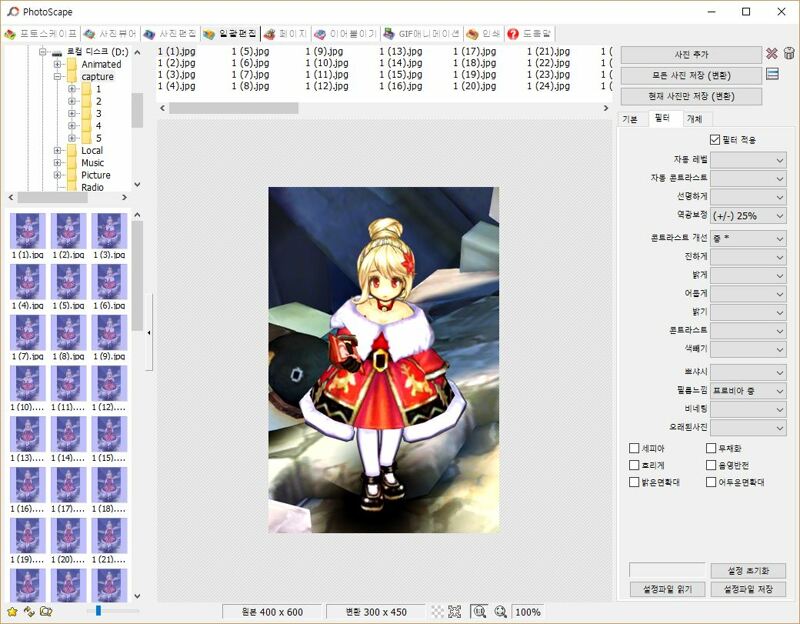Enable the 흐리게 checkbox
The image size is (800, 624).
click(x=634, y=465)
